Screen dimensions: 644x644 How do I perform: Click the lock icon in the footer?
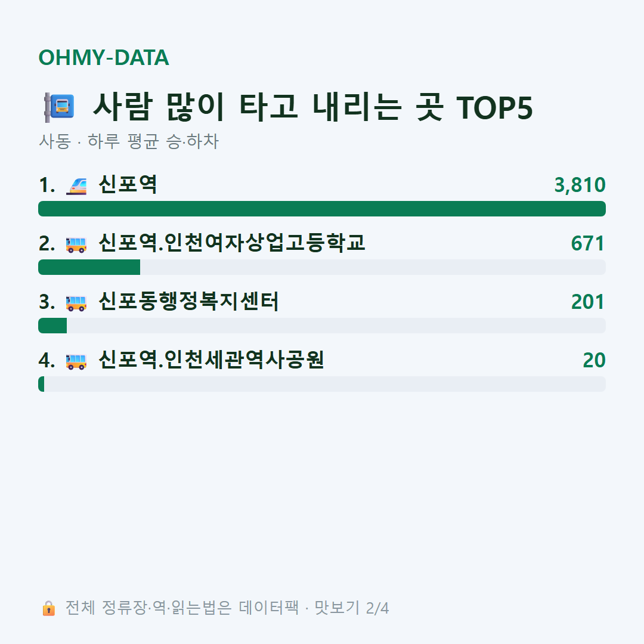(x=48, y=608)
